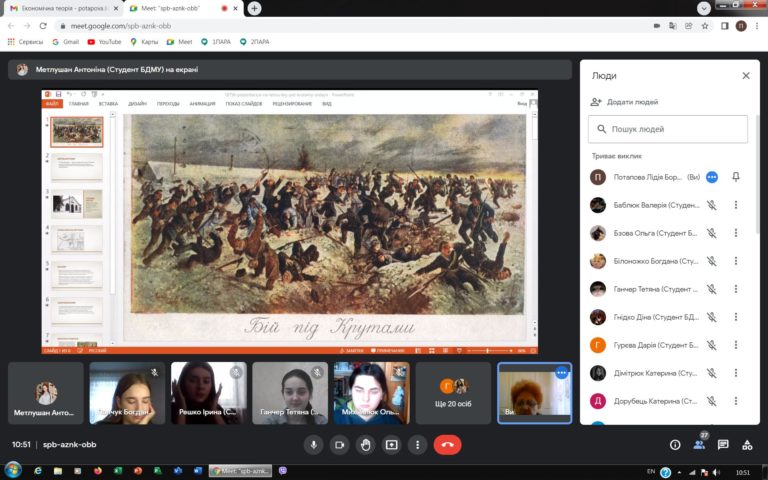Open more options in call controls
The height and width of the screenshot is (480, 768).
pyautogui.click(x=417, y=445)
